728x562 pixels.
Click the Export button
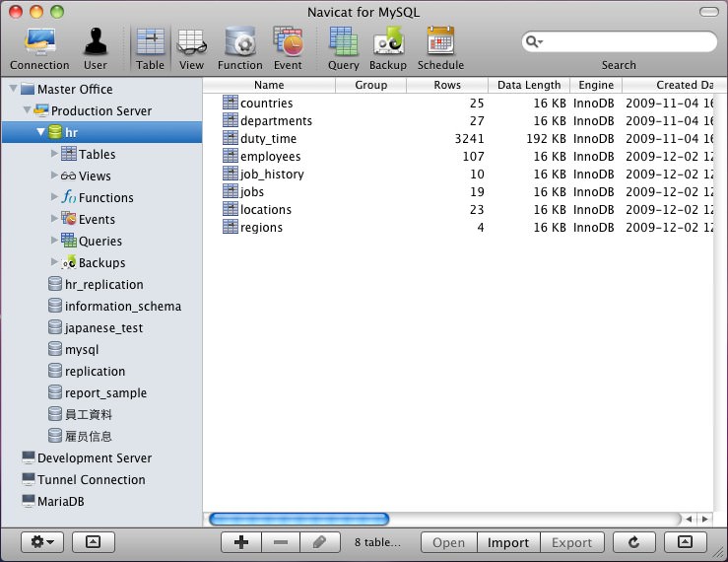point(572,542)
